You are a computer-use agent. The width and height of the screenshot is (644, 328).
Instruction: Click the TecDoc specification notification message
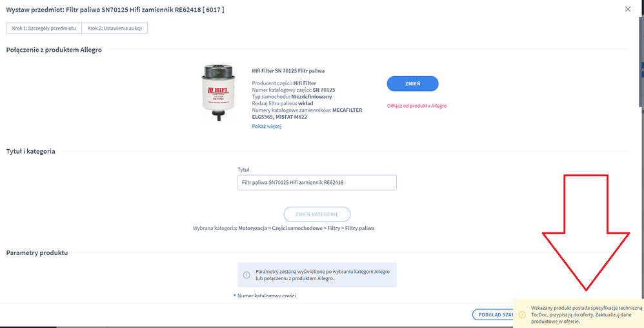(x=586, y=314)
